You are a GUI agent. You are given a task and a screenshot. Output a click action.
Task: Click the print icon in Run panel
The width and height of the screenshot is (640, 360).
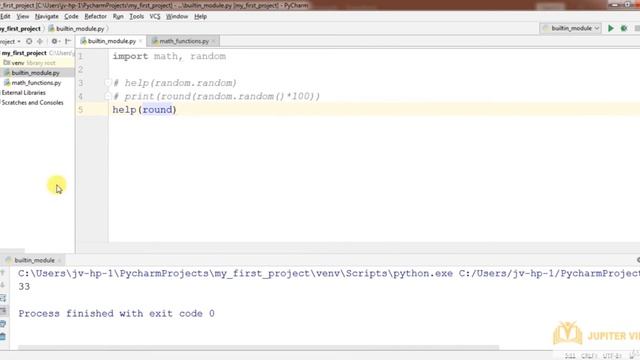pos(3,324)
